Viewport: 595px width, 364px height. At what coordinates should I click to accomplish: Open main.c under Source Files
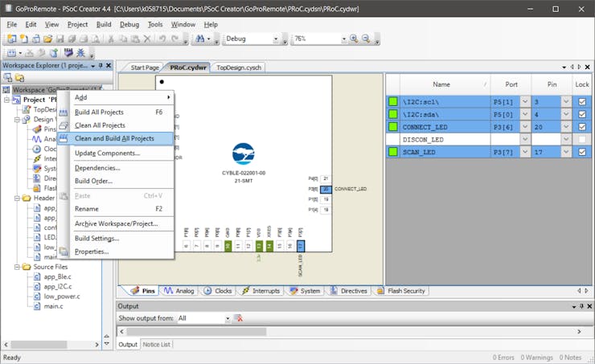tap(53, 306)
